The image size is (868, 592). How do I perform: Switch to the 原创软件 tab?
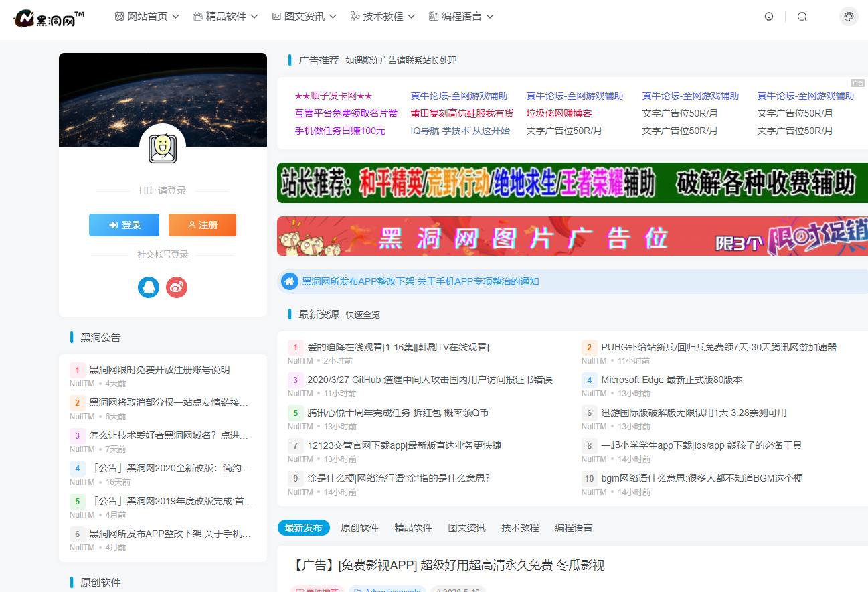360,528
